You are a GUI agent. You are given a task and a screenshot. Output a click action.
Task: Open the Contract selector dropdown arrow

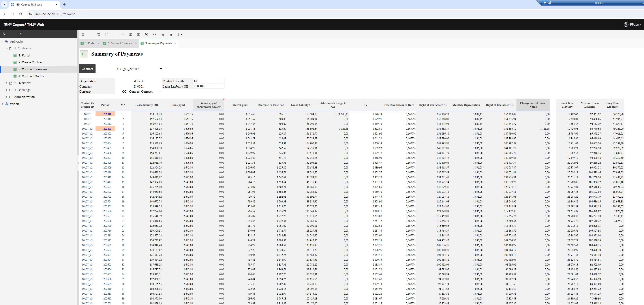pos(161,69)
